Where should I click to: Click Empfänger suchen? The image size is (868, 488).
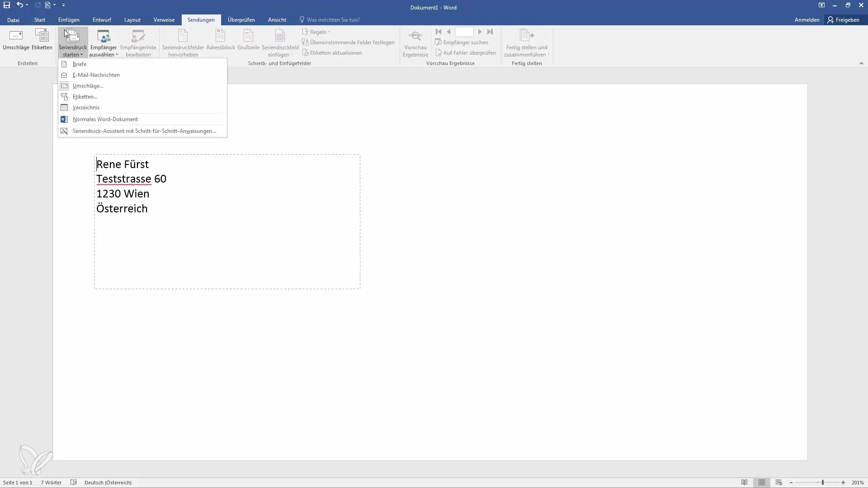(x=462, y=42)
